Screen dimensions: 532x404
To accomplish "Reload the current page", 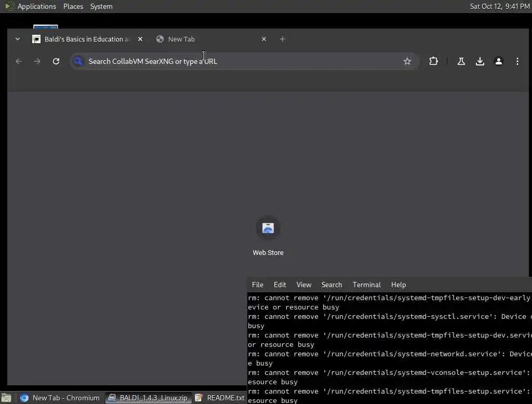I will click(x=56, y=61).
